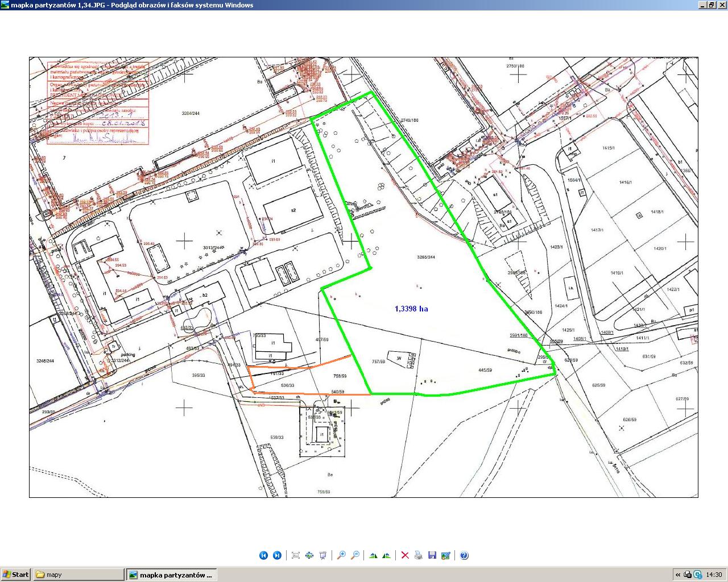728x582 pixels.
Task: Click the Best Fit icon
Action: 296,555
